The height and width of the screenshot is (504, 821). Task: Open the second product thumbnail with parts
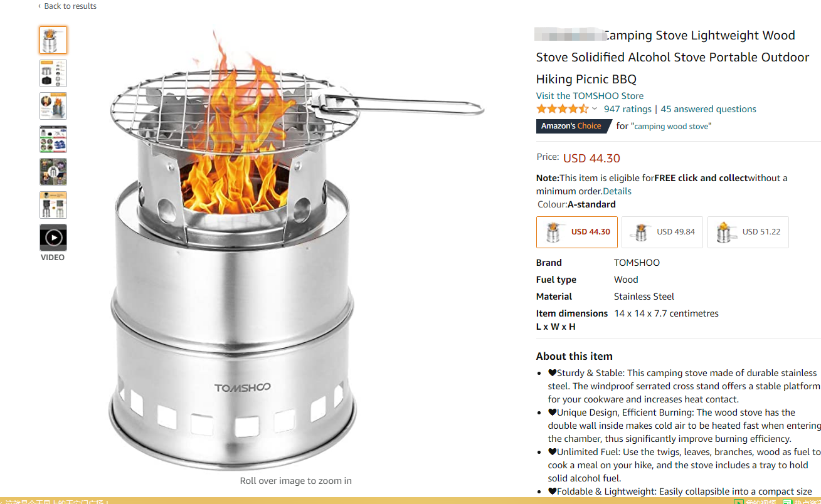point(53,73)
